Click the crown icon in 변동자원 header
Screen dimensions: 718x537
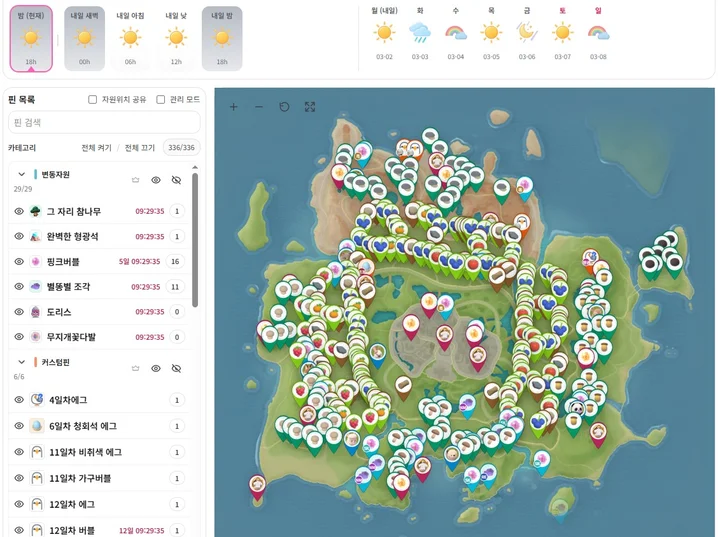tap(136, 180)
